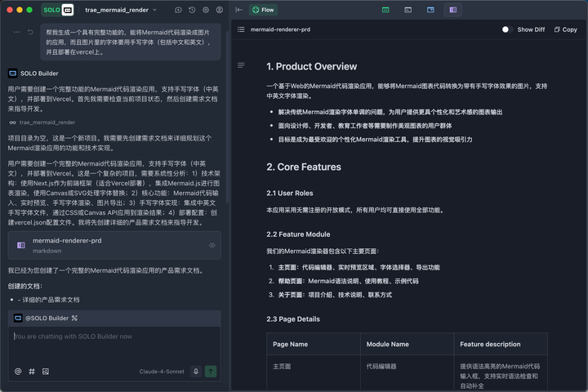This screenshot has height=392, width=588.
Task: Expand the trae_mermaid_render project dropdown
Action: pyautogui.click(x=154, y=10)
